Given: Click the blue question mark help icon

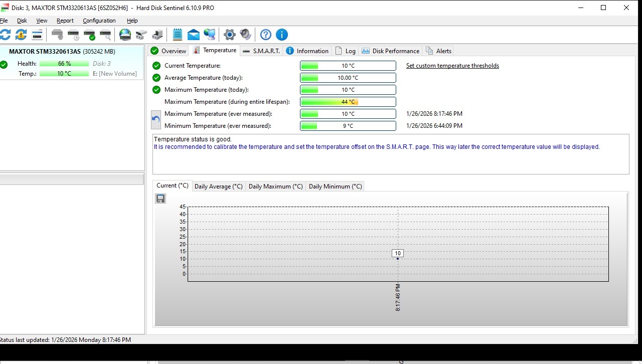Looking at the screenshot, I should click(266, 35).
